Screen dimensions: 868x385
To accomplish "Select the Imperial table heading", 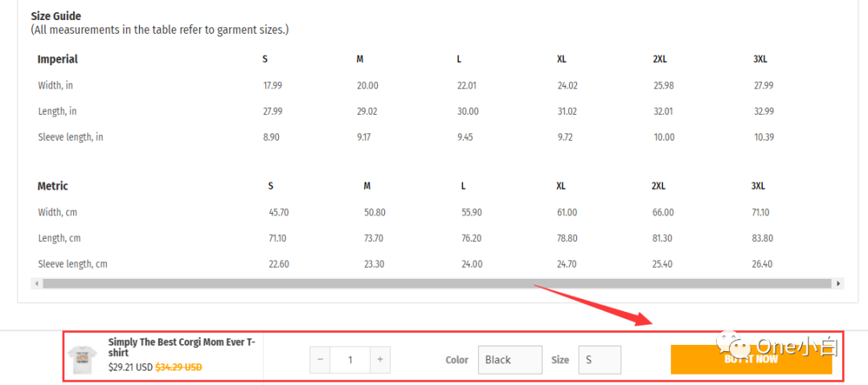I will click(58, 59).
